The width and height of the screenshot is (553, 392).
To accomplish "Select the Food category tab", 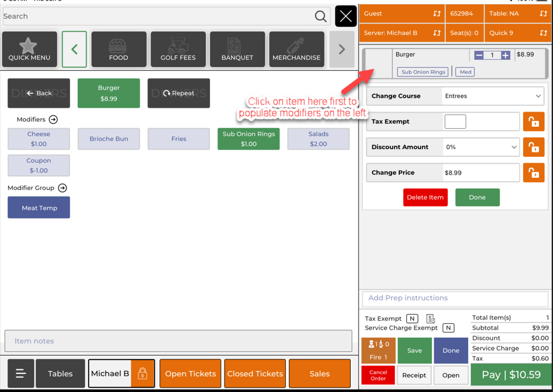I will 119,50.
